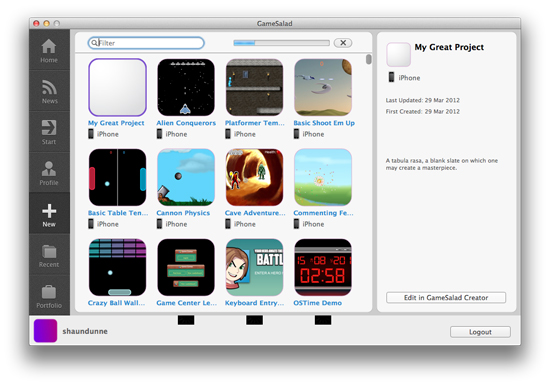Click the Last Updated: 29 Mar 2012 text
This screenshot has height=386, width=550.
pos(423,100)
